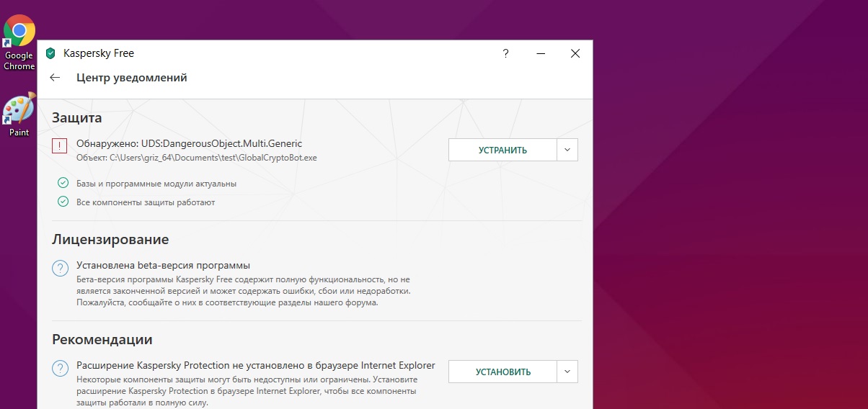
Task: Close the Kaspersky Free window
Action: [575, 53]
